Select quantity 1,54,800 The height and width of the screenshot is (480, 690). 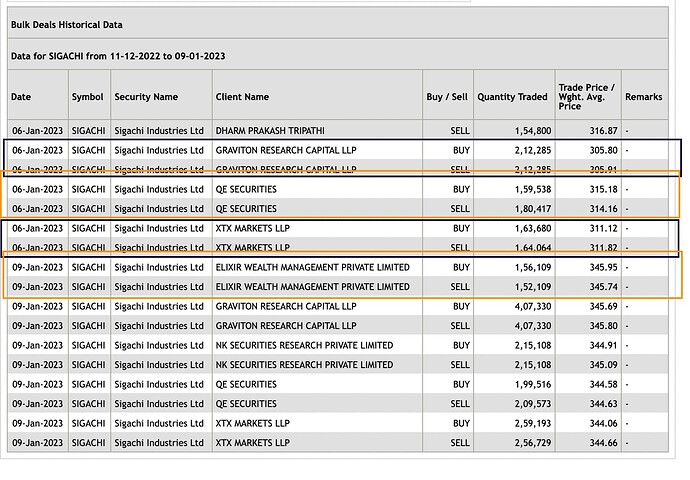tap(533, 131)
